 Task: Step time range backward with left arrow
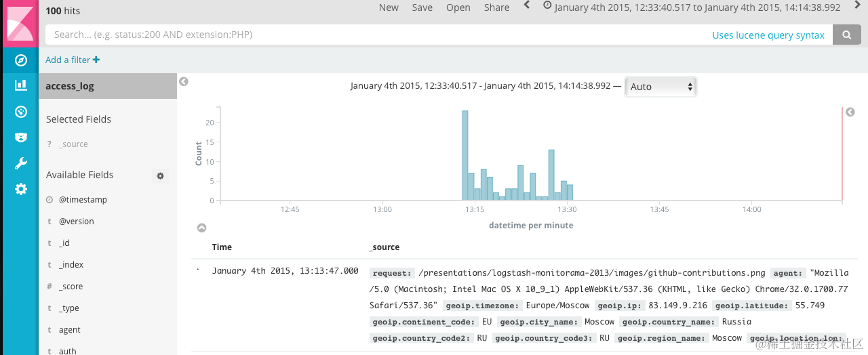click(527, 5)
